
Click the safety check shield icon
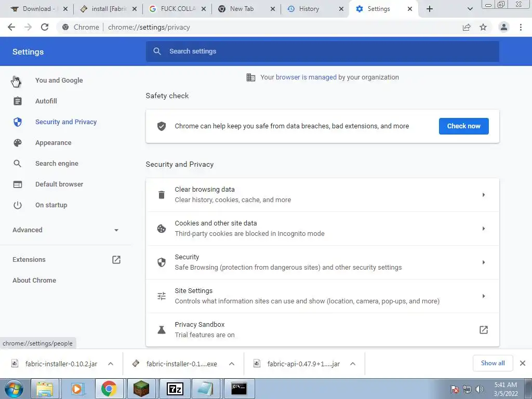(x=162, y=126)
